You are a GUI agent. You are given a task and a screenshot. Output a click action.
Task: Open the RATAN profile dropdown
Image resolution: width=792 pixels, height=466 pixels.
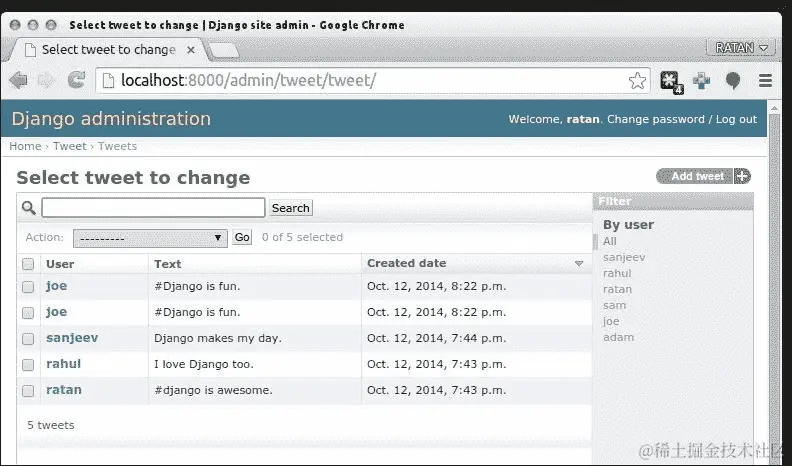(x=740, y=48)
